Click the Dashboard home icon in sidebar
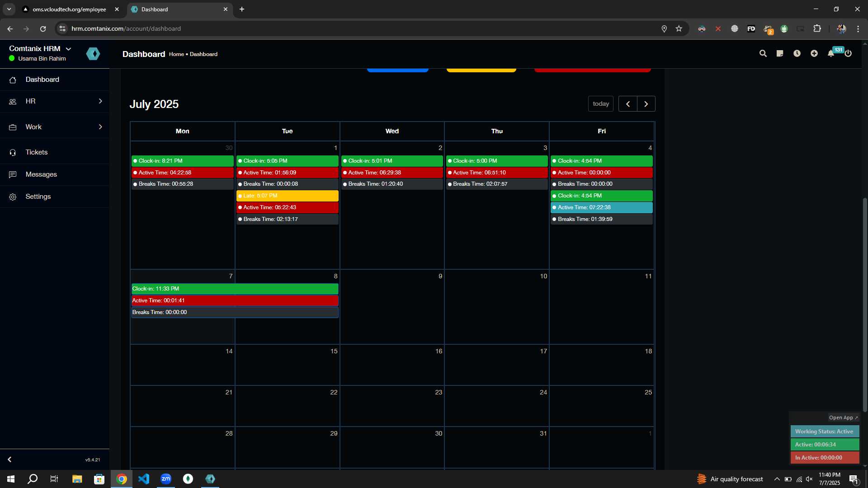Screen dimensions: 868x488 click(13, 80)
